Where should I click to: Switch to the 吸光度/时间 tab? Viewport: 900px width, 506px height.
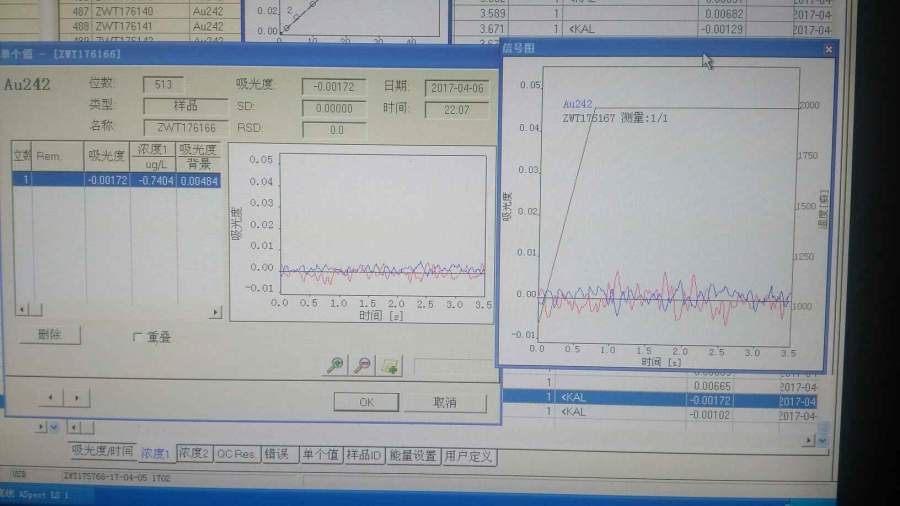coord(102,451)
